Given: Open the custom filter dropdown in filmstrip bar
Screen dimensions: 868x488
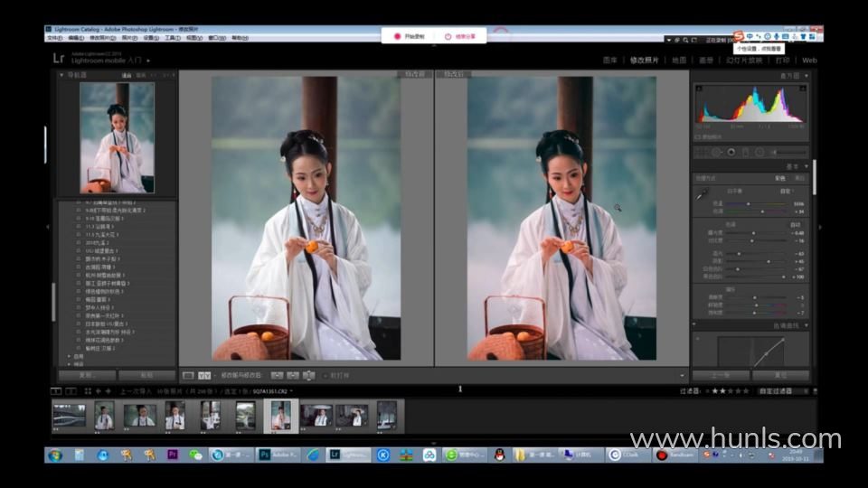Looking at the screenshot, I should pyautogui.click(x=781, y=391).
